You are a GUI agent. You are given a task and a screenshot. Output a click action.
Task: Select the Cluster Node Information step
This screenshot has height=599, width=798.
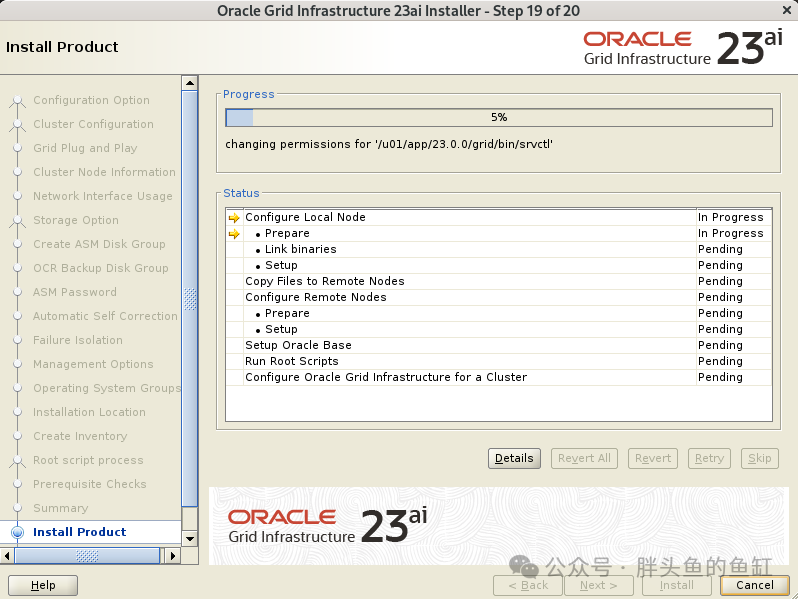[x=104, y=172]
